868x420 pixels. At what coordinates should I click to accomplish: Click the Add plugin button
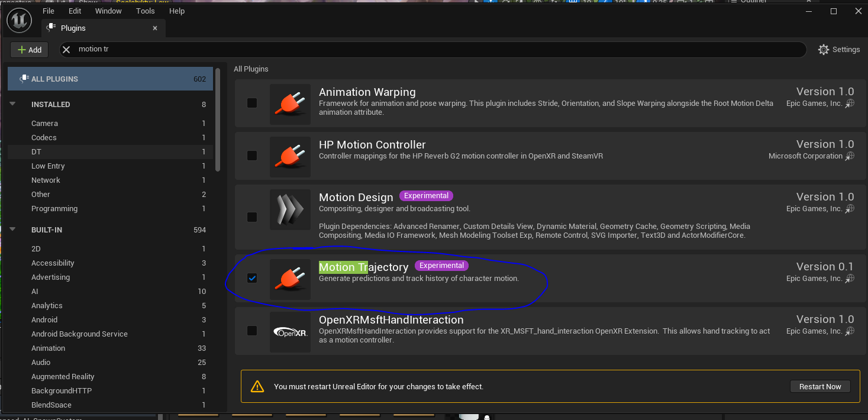click(30, 50)
